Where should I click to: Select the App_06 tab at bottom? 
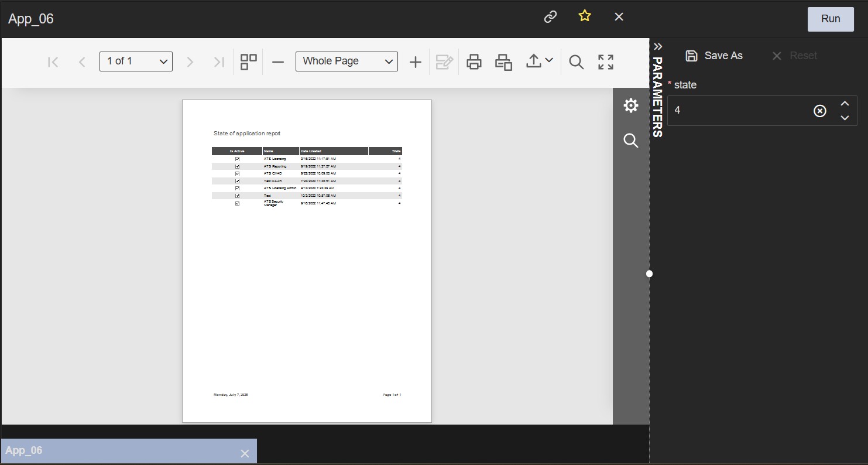[117, 451]
